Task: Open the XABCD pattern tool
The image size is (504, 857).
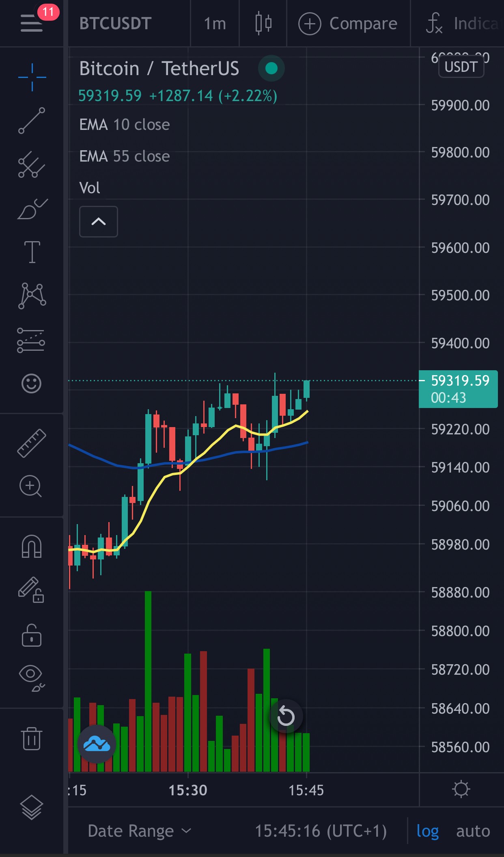Action: pos(32,296)
